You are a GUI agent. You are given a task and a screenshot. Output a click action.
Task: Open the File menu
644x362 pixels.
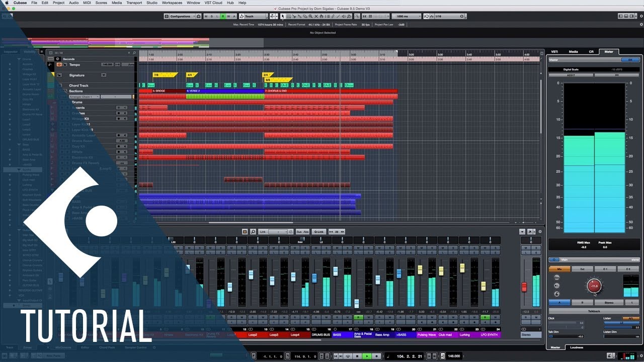pyautogui.click(x=34, y=3)
